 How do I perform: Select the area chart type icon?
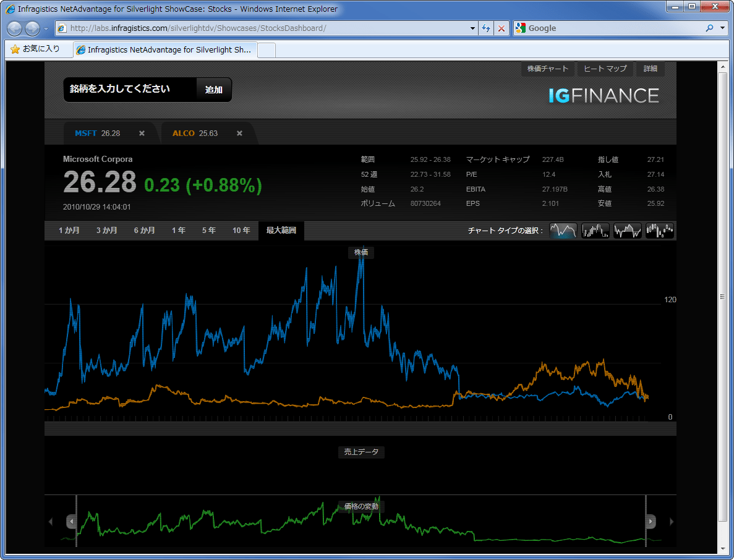(628, 231)
